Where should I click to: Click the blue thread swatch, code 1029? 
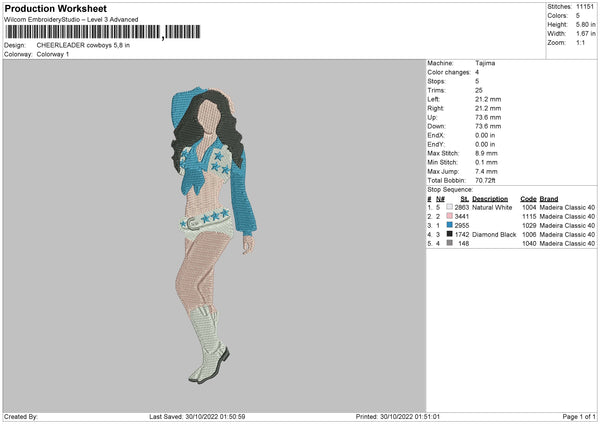coord(450,225)
